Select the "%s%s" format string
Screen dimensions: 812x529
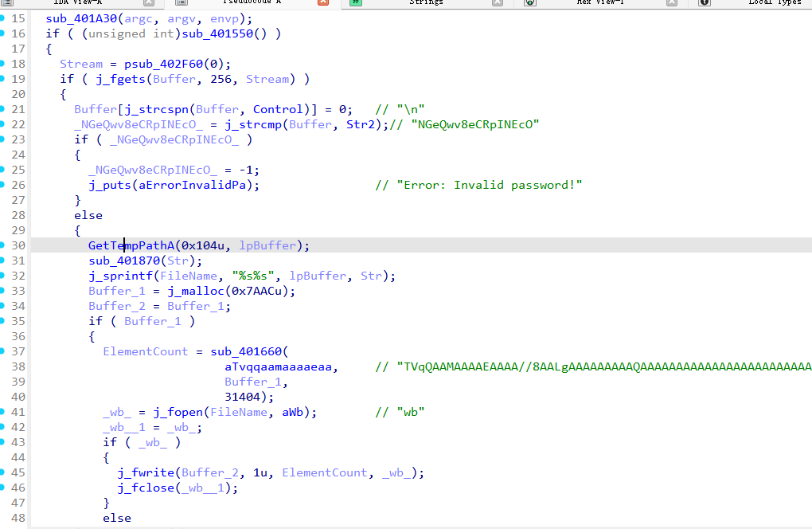coord(252,276)
